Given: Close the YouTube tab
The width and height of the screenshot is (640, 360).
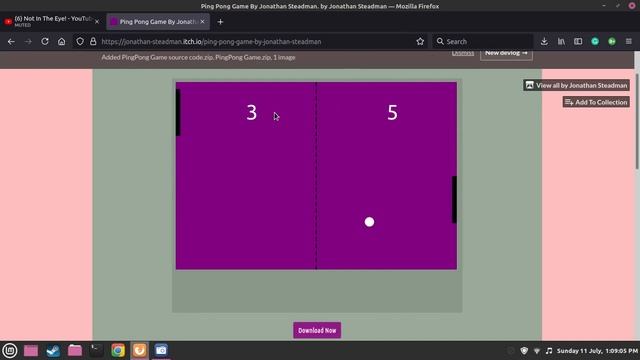Looking at the screenshot, I should [x=97, y=22].
